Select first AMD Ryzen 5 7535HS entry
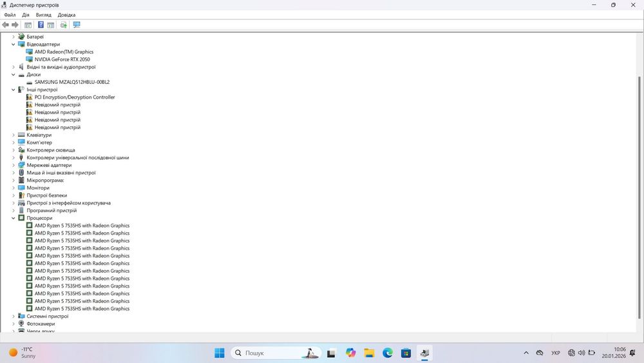This screenshot has width=644, height=363. [x=82, y=225]
